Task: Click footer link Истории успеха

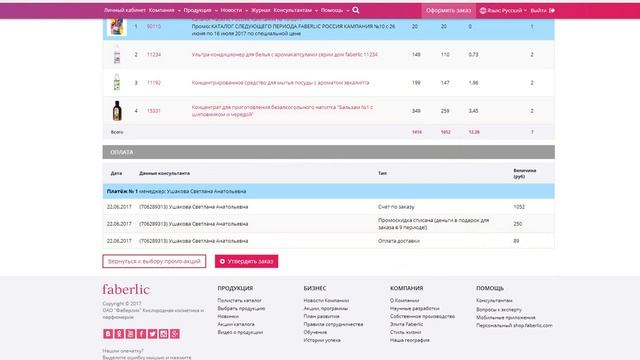Action: point(322,340)
